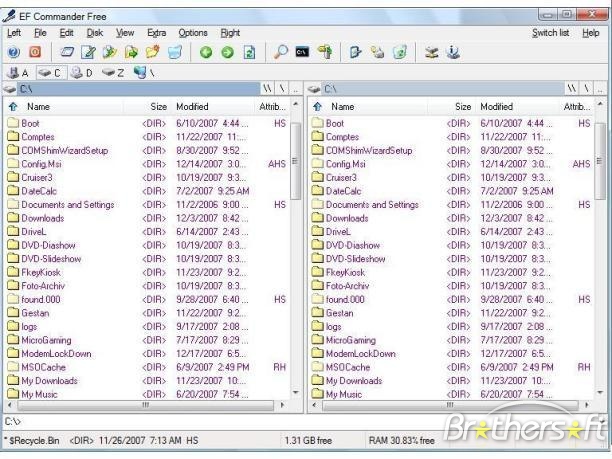Click the network connect toolbar icon
612x459 pixels.
(x=431, y=52)
